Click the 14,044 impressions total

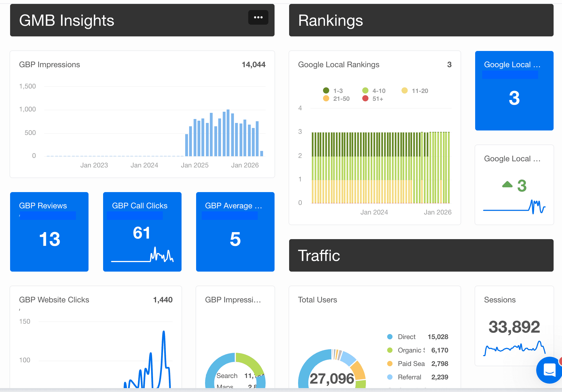[254, 65]
